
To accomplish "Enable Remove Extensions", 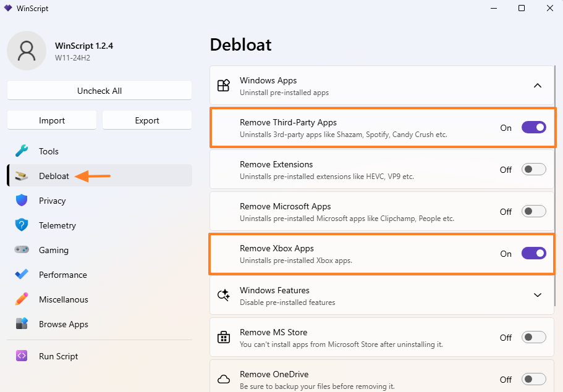I will point(533,169).
